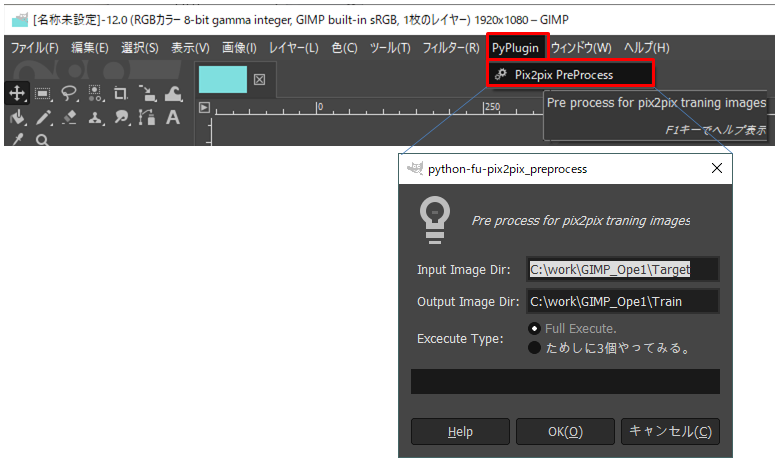Click the ruler corner navigation arrow button
The width and height of the screenshot is (781, 466).
204,108
